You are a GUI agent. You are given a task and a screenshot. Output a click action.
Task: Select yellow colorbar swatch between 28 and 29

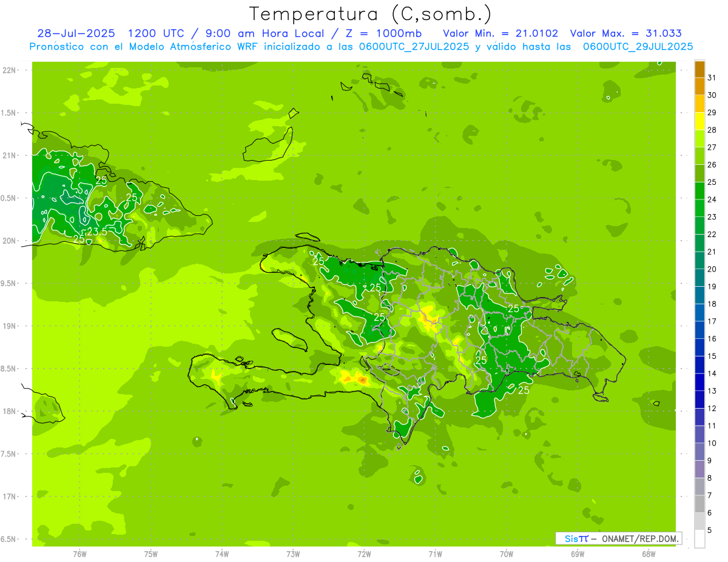(x=699, y=121)
